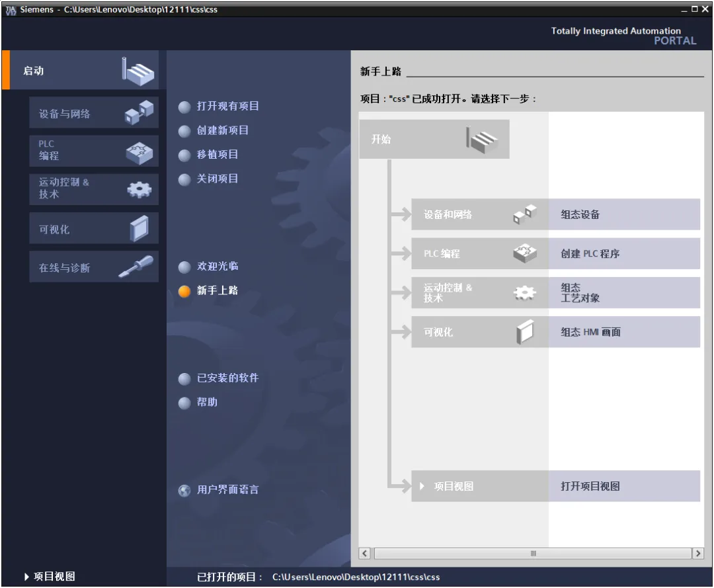Click the 新手上路 heading in the right panel
This screenshot has width=714, height=588.
pyautogui.click(x=381, y=71)
